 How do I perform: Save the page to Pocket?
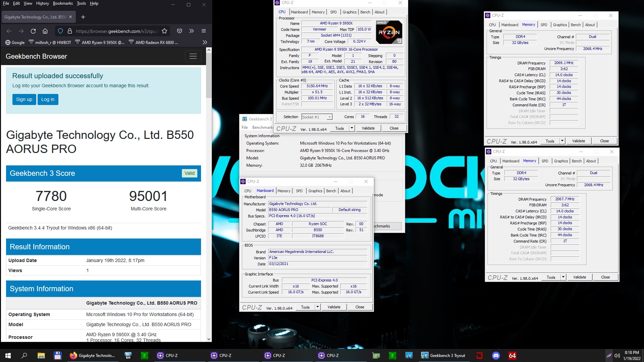pos(180,31)
